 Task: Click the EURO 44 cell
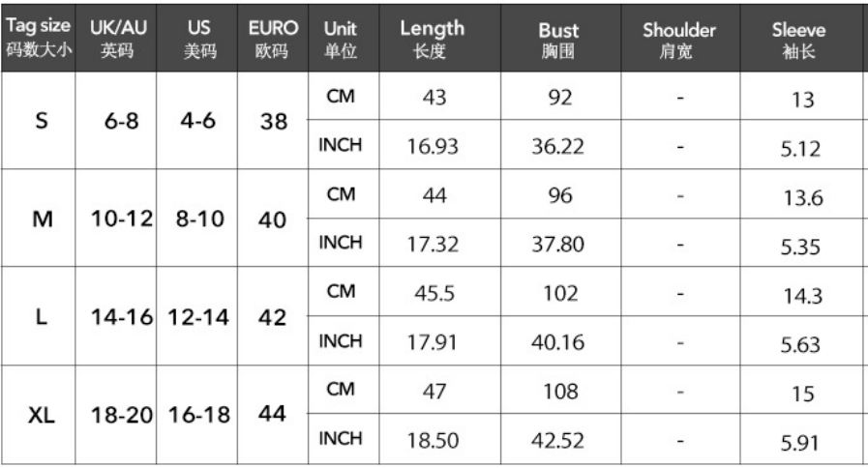pyautogui.click(x=273, y=415)
